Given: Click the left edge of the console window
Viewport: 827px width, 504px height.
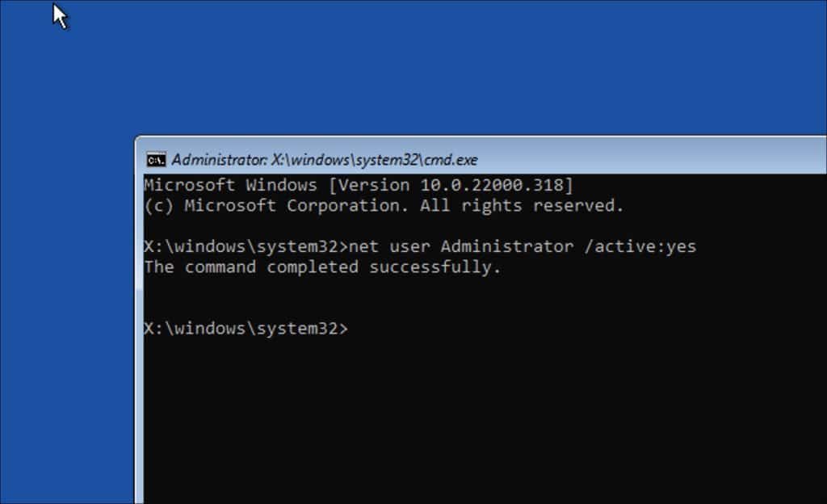Looking at the screenshot, I should click(x=139, y=323).
